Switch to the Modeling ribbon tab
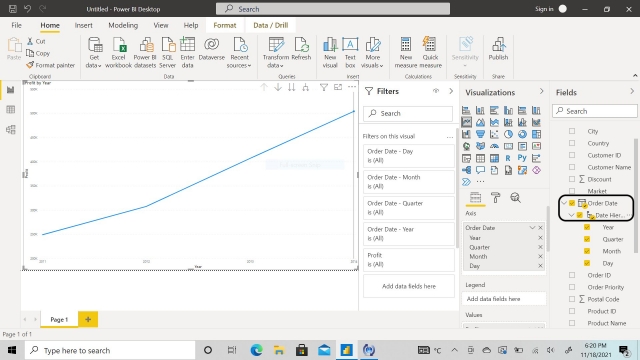The height and width of the screenshot is (360, 640). point(123,25)
